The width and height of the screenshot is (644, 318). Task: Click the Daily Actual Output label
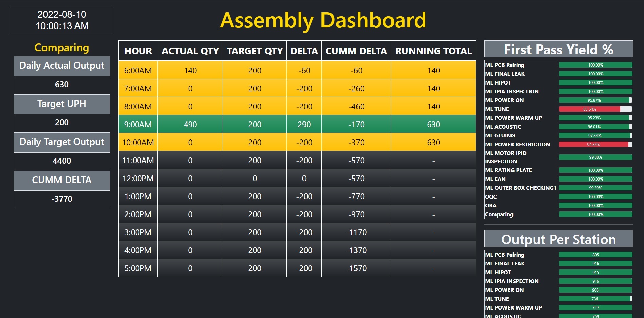tap(62, 66)
